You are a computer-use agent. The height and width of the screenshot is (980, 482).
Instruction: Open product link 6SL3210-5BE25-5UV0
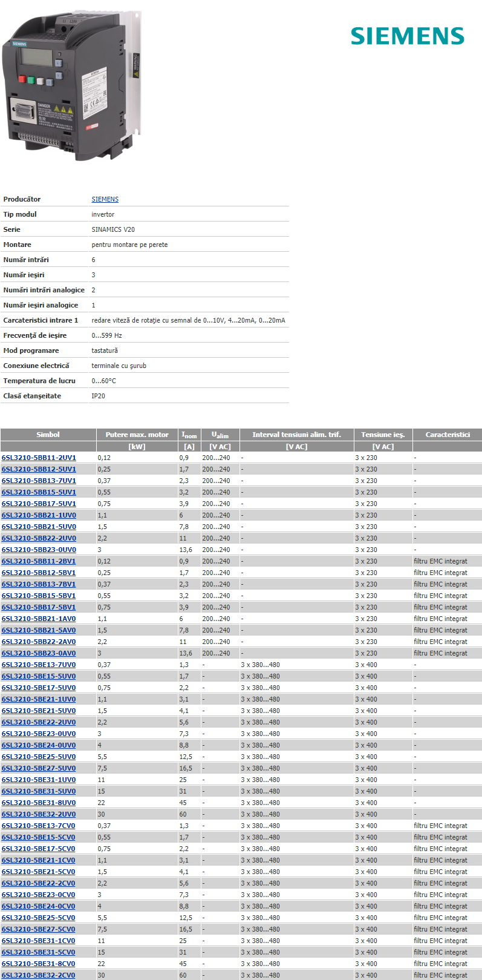click(x=39, y=757)
